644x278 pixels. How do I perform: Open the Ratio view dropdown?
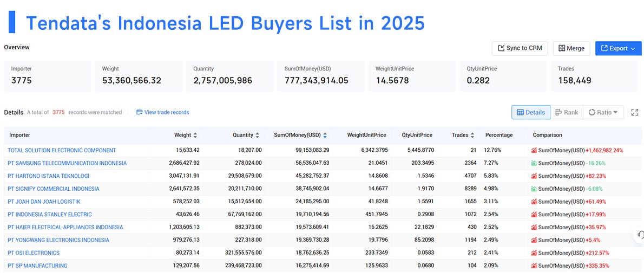click(603, 112)
